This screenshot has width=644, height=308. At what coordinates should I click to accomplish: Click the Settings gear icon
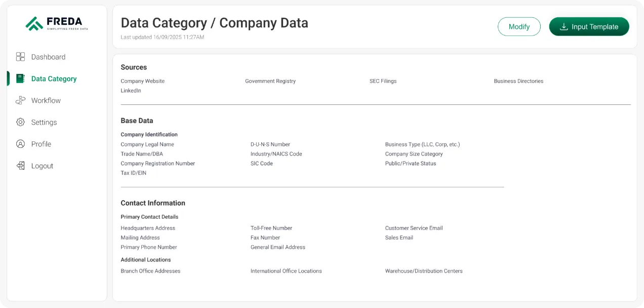(20, 122)
